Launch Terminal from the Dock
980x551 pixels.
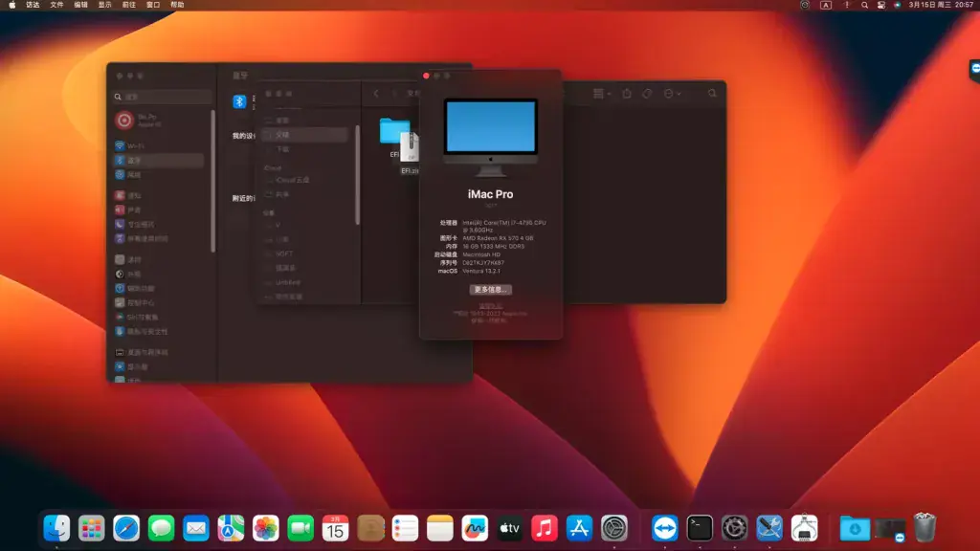[x=700, y=528]
